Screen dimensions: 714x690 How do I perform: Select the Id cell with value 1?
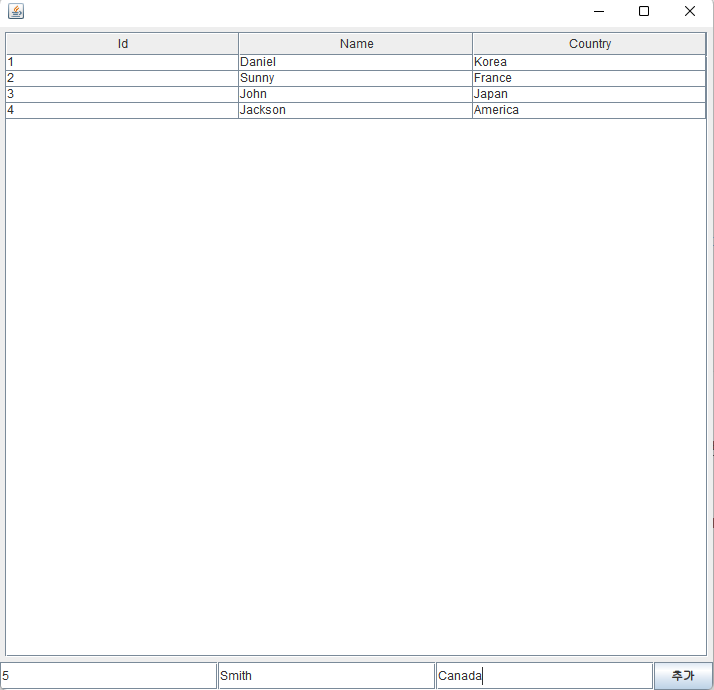(122, 62)
